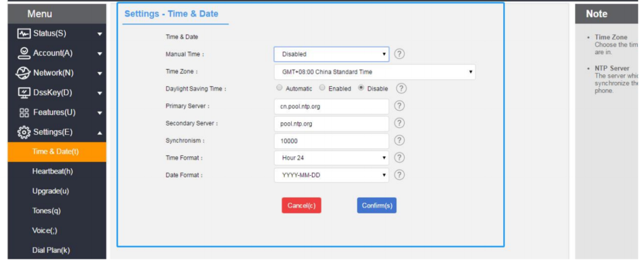Open help icon beside Primary Server field
This screenshot has height=265, width=644.
coord(399,106)
